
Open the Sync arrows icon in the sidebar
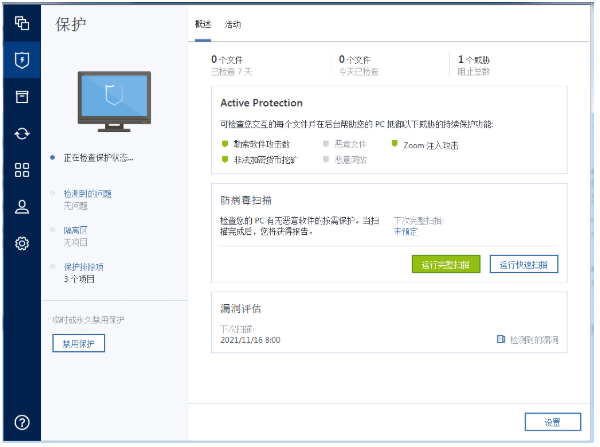[22, 134]
